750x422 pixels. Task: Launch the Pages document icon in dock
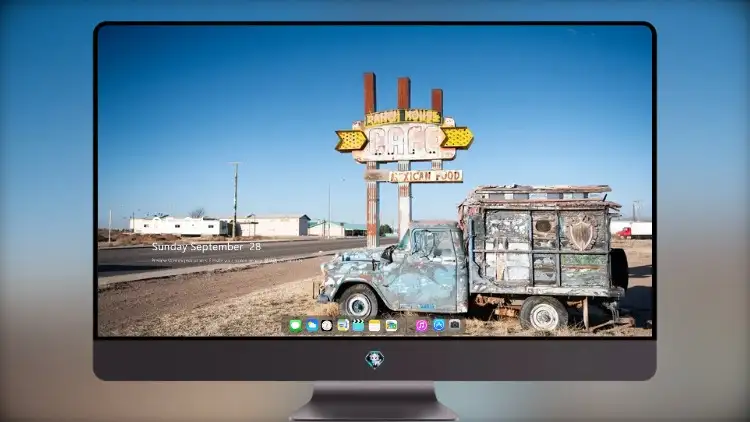tap(343, 326)
